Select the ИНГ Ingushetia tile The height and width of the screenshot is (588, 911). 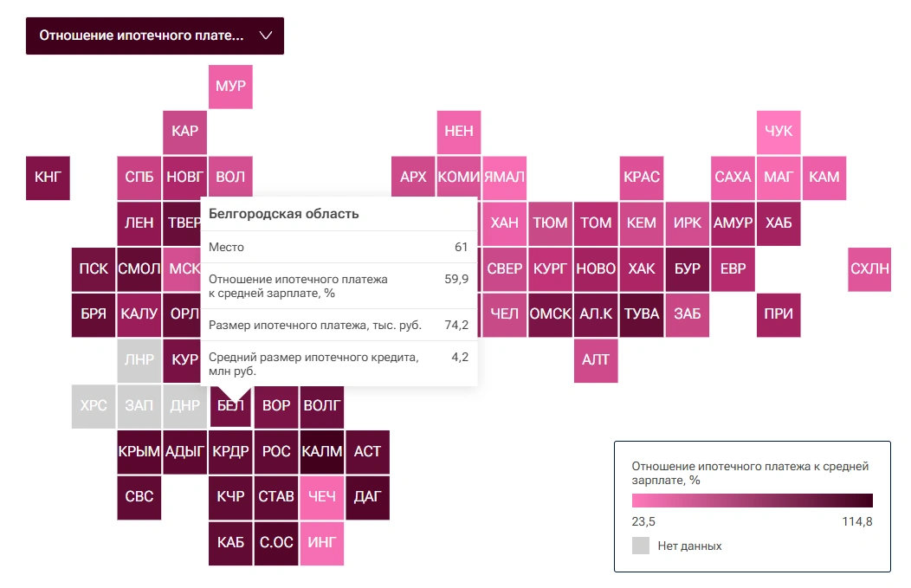(x=322, y=543)
